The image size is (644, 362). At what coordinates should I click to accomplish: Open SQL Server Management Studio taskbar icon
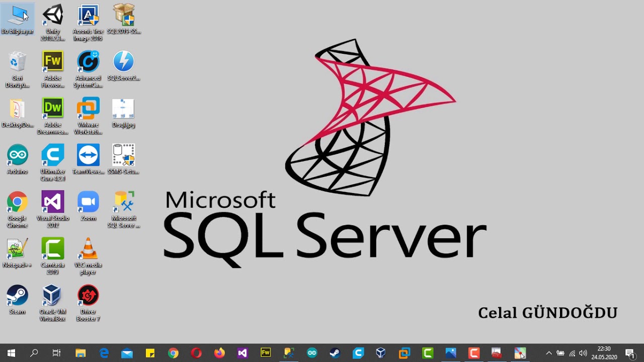289,353
